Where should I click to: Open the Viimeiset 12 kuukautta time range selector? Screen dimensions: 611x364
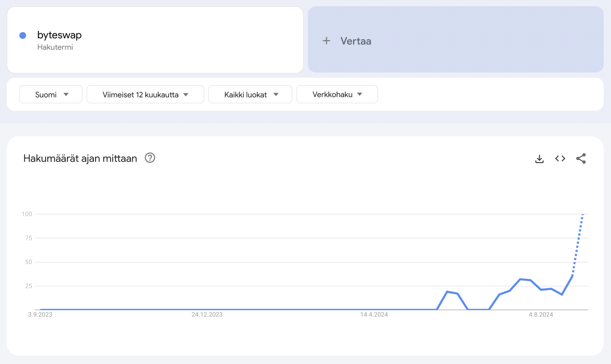point(145,94)
